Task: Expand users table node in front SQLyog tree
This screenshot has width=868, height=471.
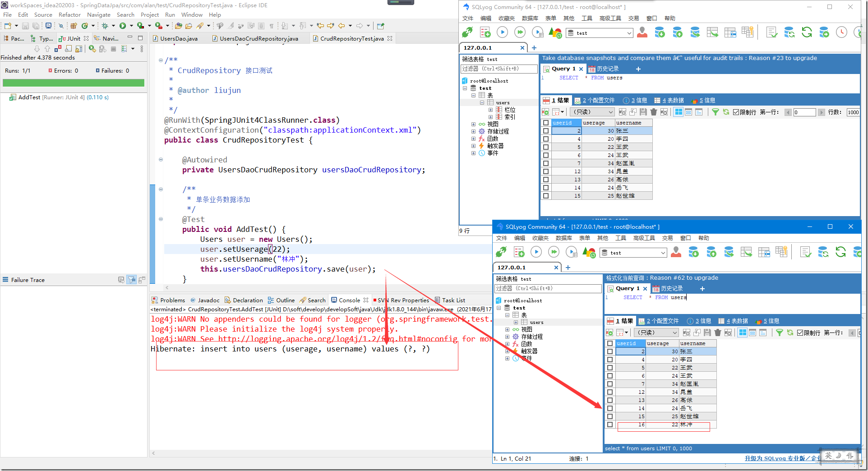Action: pos(516,322)
